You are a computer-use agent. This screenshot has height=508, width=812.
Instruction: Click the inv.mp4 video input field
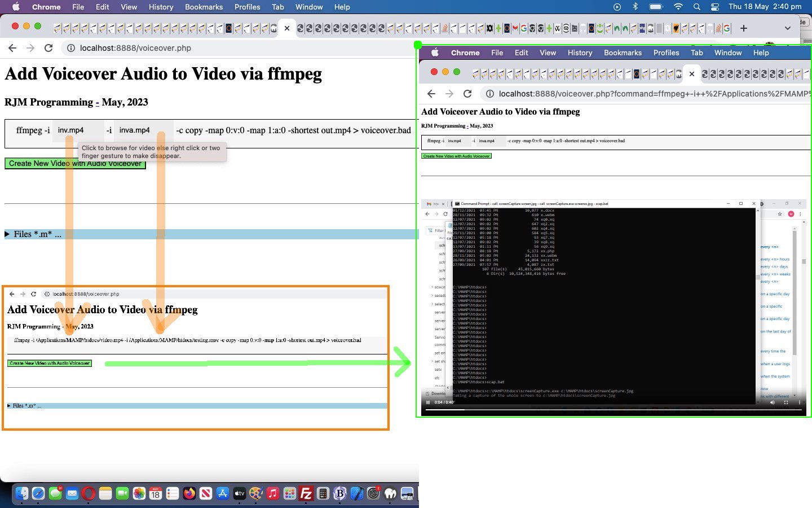pyautogui.click(x=78, y=130)
